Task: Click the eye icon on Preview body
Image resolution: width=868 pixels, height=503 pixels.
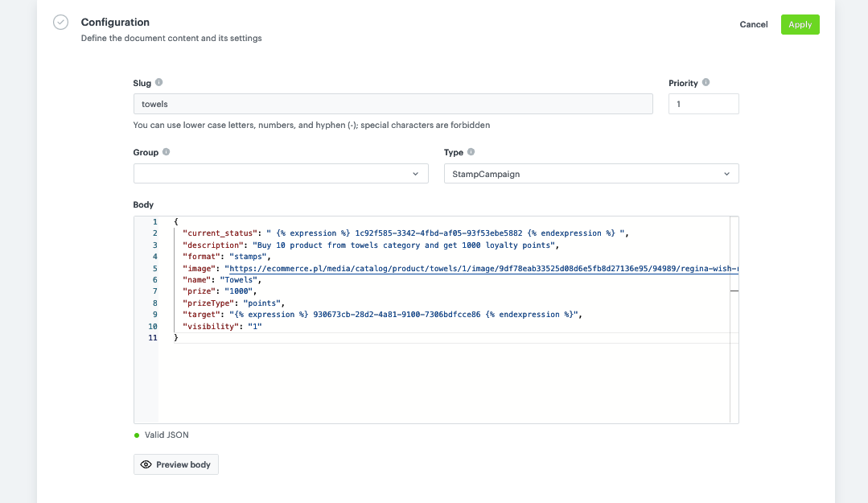Action: point(146,464)
